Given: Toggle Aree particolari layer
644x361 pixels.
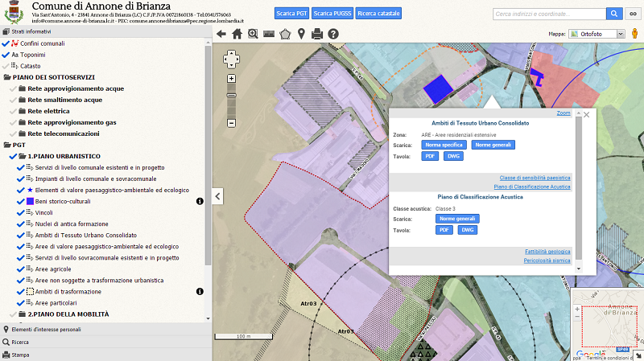Looking at the screenshot, I should (21, 303).
